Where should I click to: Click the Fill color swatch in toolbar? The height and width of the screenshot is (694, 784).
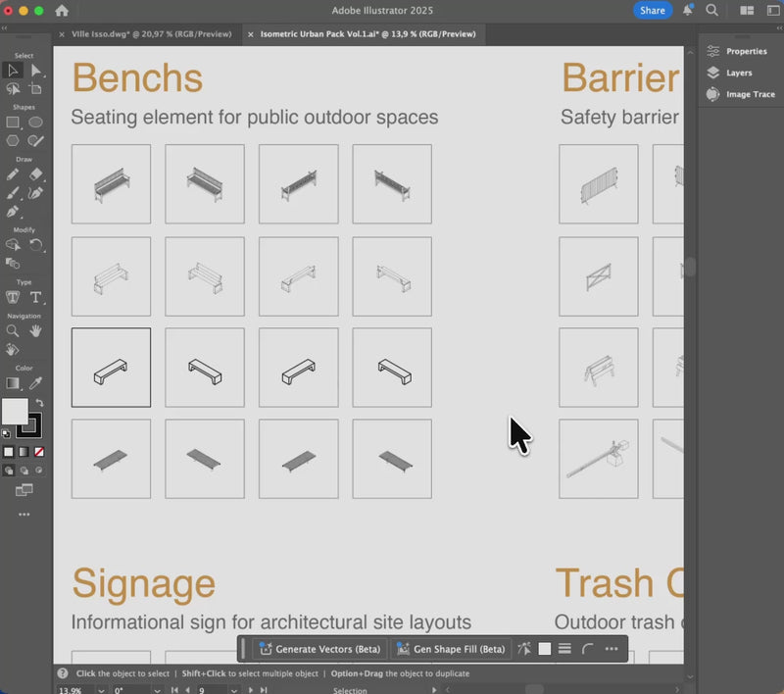pos(14,412)
